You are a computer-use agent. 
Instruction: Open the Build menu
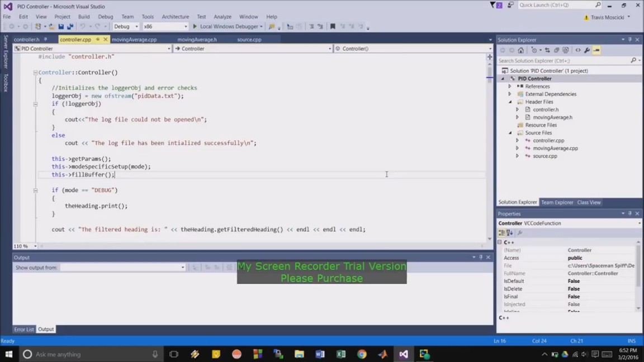[x=84, y=17]
